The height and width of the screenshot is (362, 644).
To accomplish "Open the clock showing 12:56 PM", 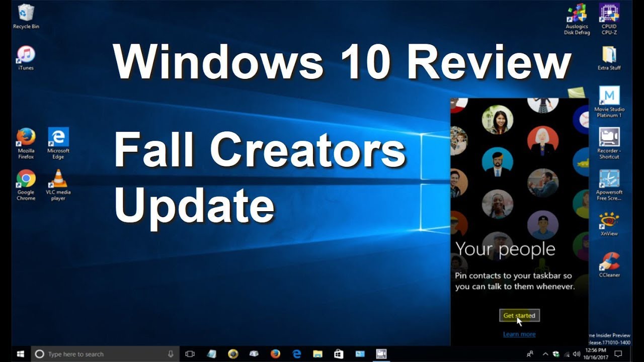I will [x=596, y=354].
